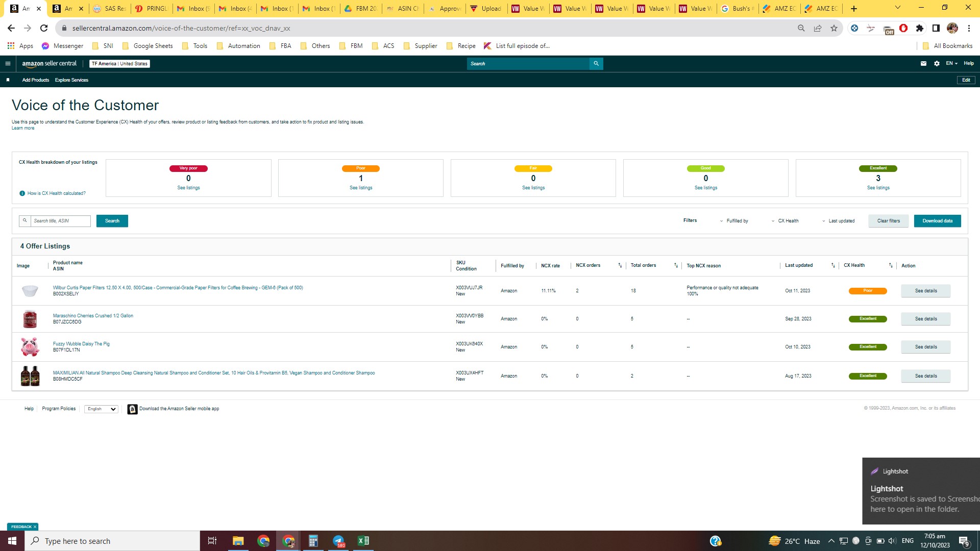Screen dimensions: 980x551
Task: Open Excel from the taskbar
Action: coord(363,541)
